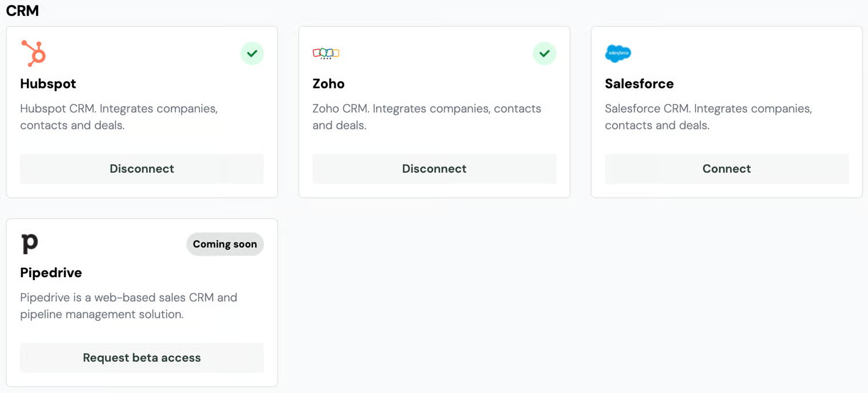Click the CRM section heading
868x393 pixels.
(x=22, y=10)
